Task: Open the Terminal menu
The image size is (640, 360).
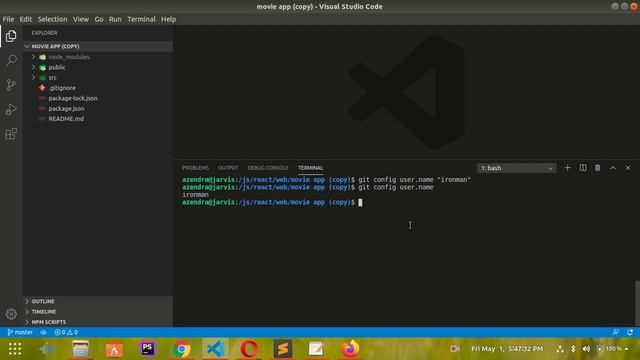Action: [x=141, y=19]
